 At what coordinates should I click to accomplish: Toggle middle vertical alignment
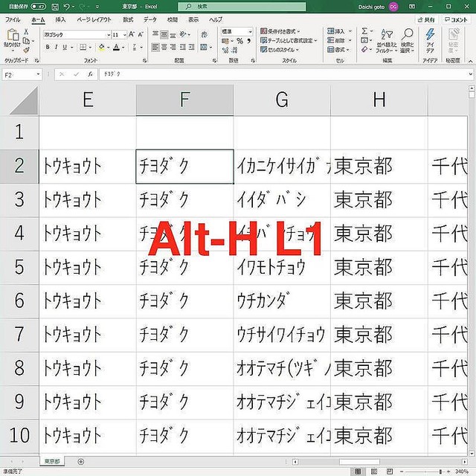click(164, 34)
